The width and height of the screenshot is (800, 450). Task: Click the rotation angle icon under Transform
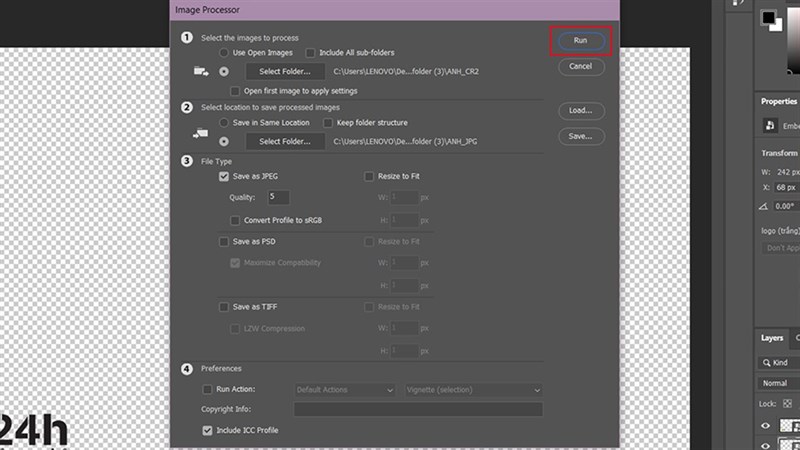tap(763, 207)
